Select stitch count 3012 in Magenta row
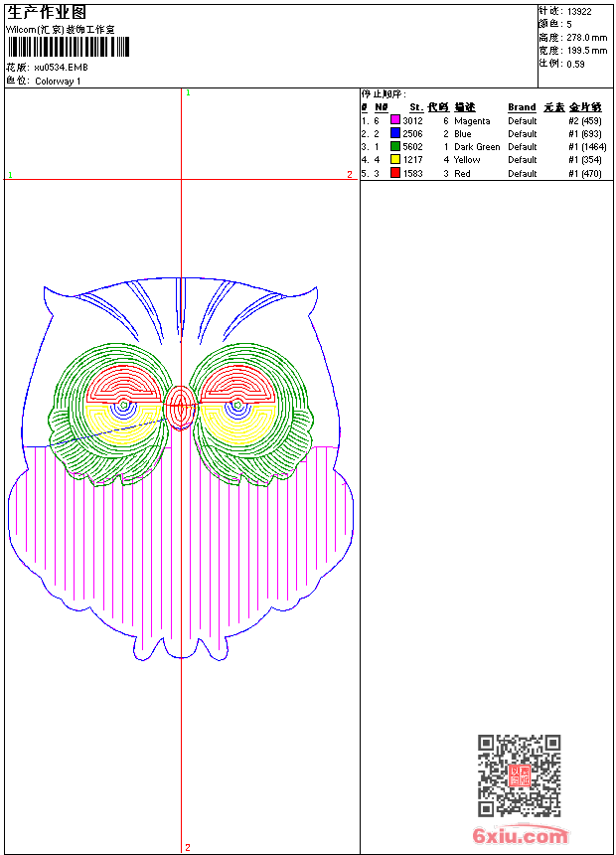This screenshot has height=855, width=616. (x=412, y=120)
